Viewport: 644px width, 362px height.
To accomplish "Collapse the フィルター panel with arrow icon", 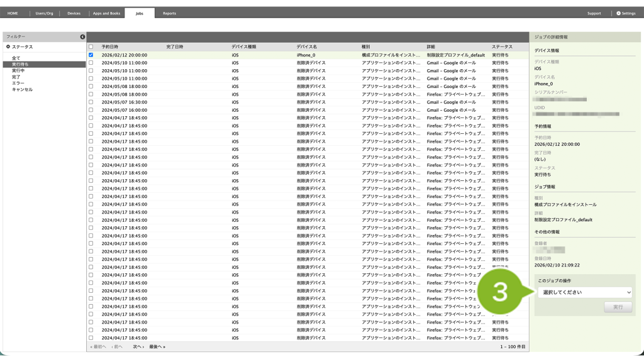I will 82,37.
